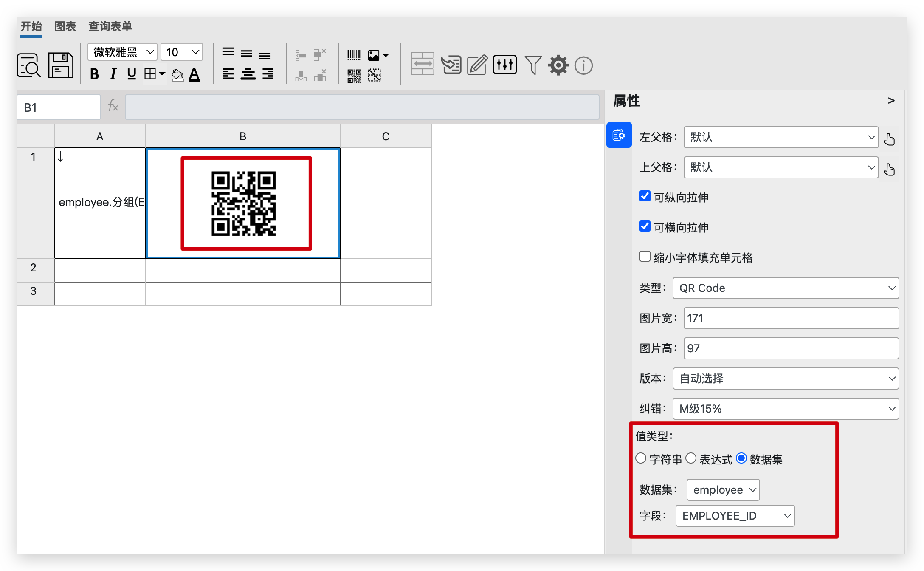Select row 2 header
Image resolution: width=924 pixels, height=571 pixels.
click(x=35, y=270)
